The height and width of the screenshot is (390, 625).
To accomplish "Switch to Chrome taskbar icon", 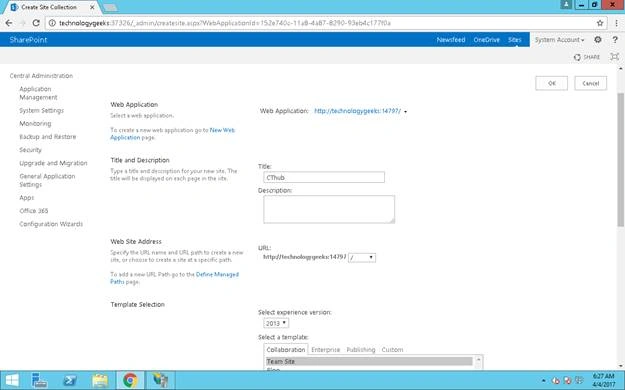I will tap(130, 380).
